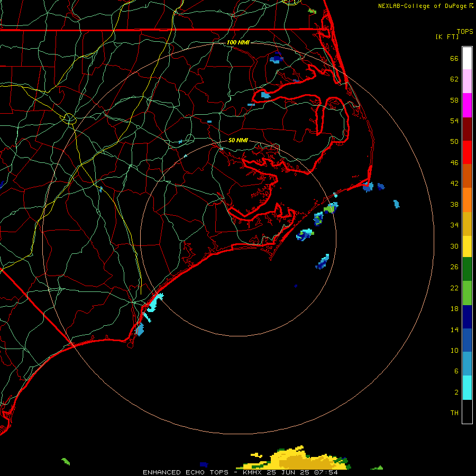476x476 pixels.
Task: Click the legend value 58
Action: [454, 100]
